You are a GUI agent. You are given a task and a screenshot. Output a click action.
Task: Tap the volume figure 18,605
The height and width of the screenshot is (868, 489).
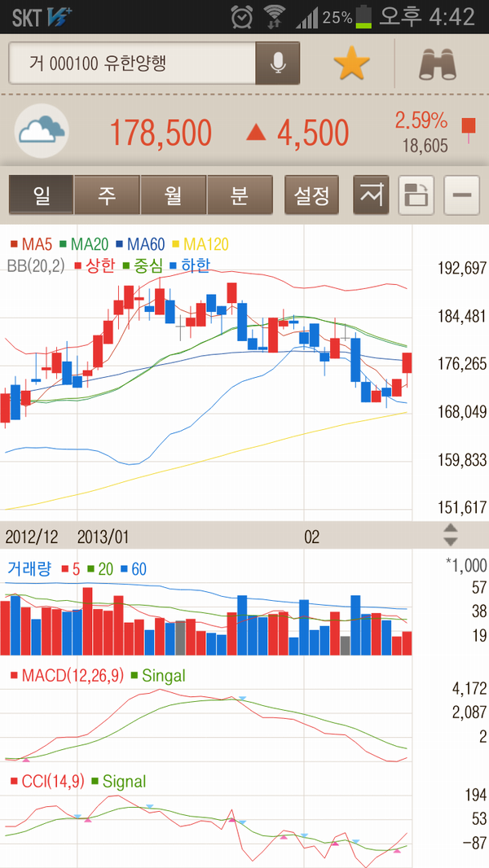(x=425, y=146)
